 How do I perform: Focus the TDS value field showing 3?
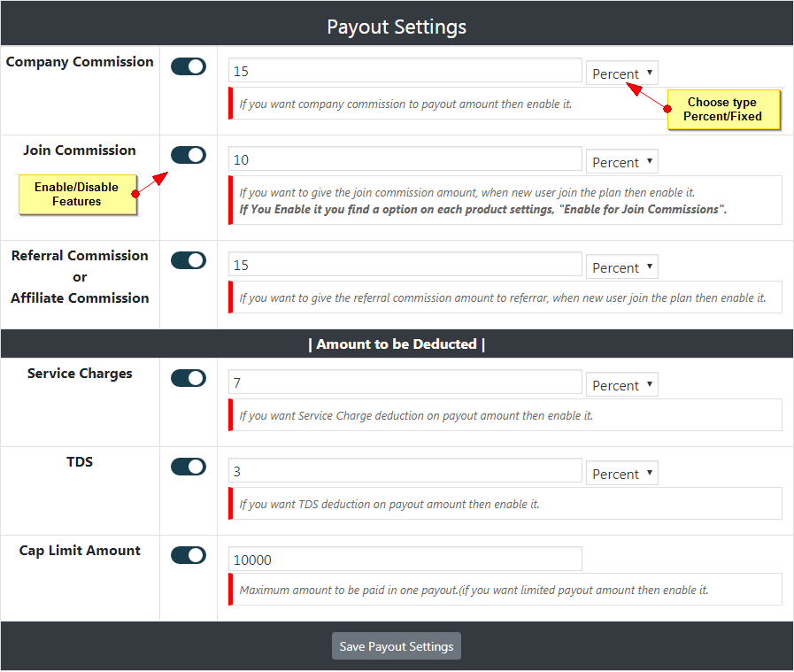pos(405,470)
